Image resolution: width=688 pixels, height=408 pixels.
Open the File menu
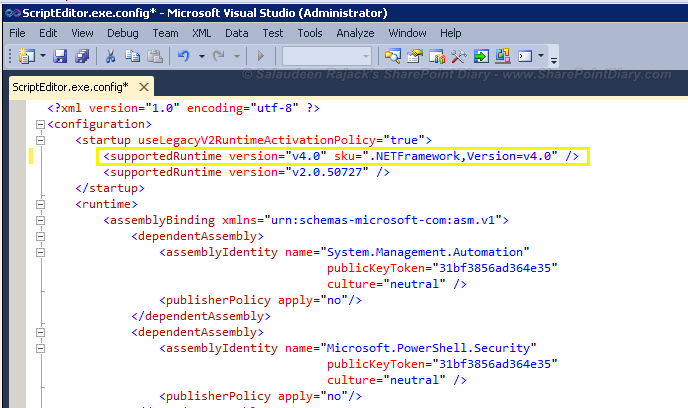[17, 33]
